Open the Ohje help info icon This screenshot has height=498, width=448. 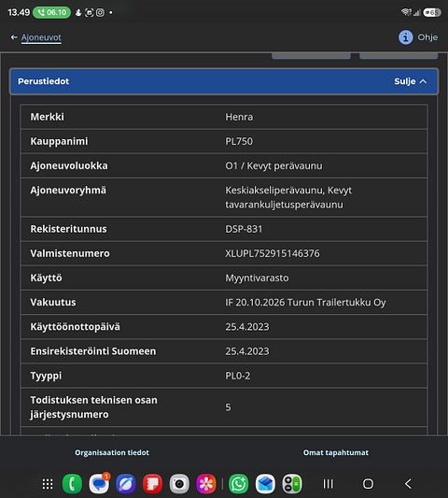405,37
